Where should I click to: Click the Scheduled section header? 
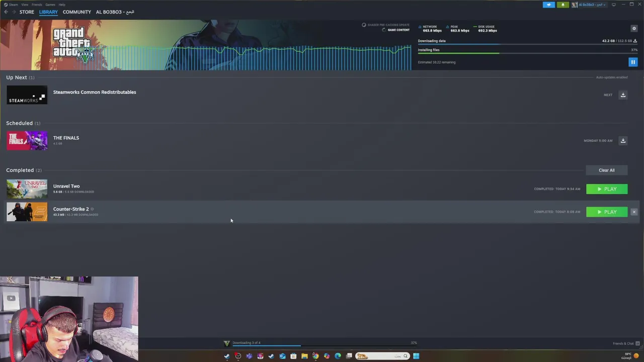(x=23, y=123)
